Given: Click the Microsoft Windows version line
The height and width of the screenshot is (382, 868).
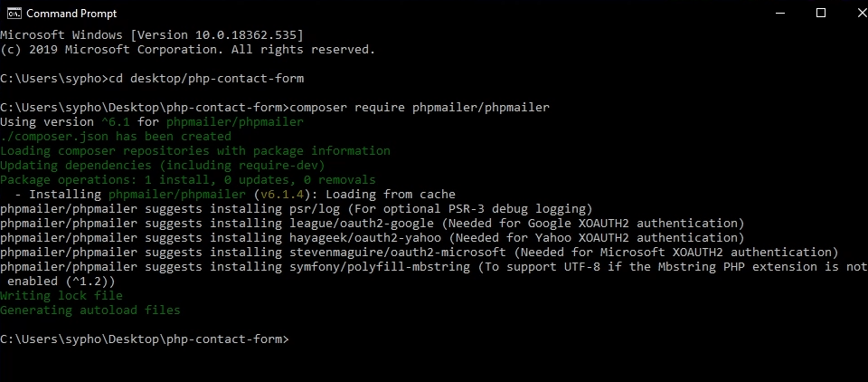Looking at the screenshot, I should (152, 35).
